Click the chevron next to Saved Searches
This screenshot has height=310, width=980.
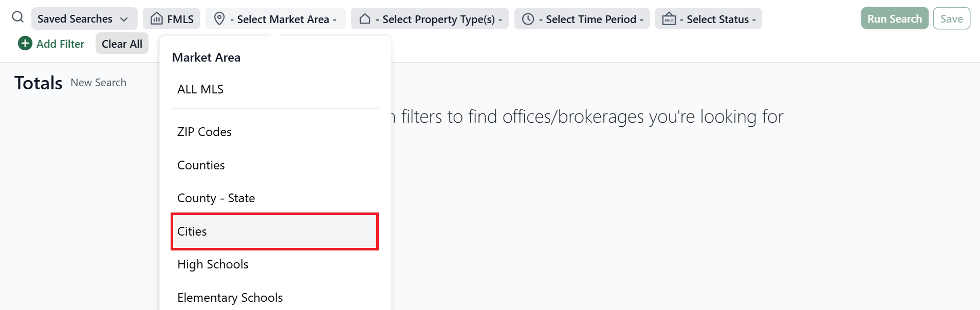pos(124,19)
